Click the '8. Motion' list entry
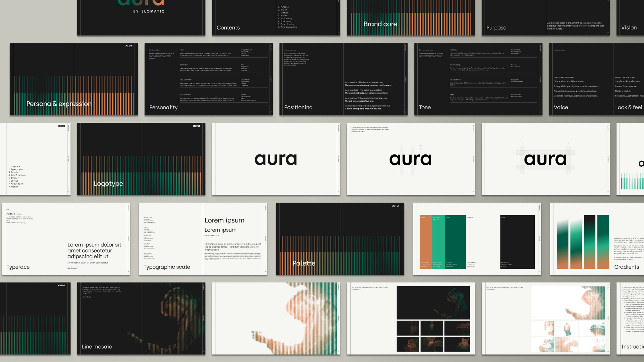 coord(13,187)
